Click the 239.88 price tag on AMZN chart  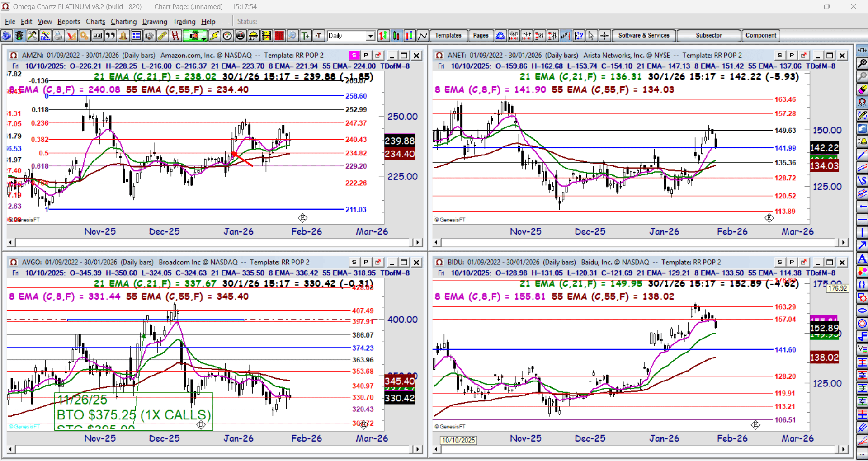pyautogui.click(x=400, y=141)
